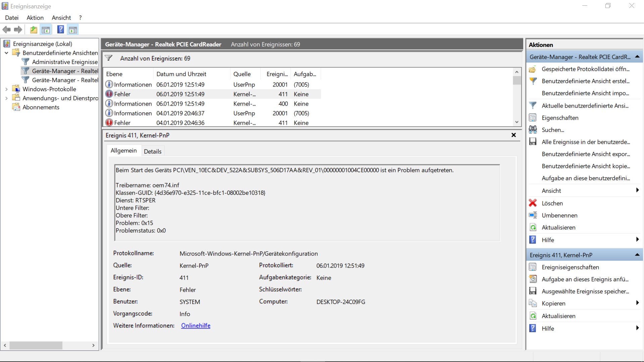Collapse Benutzerdefinierte Ansichten tree node

coord(6,53)
